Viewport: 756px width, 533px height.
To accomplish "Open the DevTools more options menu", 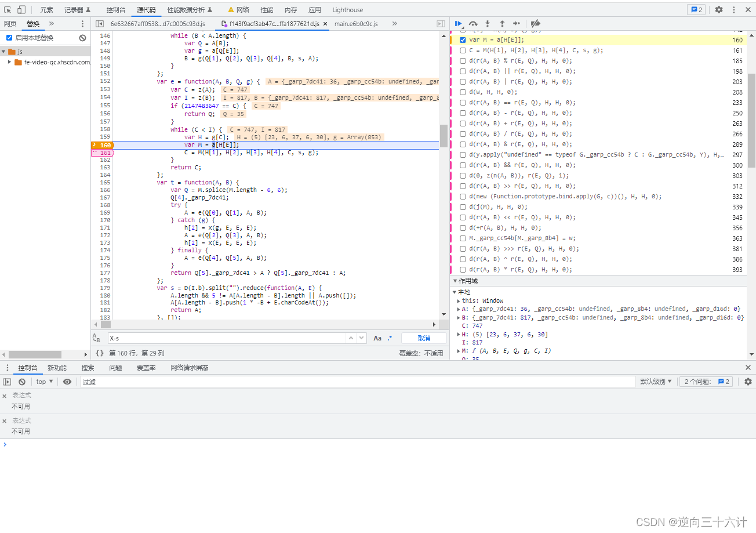I will click(734, 10).
